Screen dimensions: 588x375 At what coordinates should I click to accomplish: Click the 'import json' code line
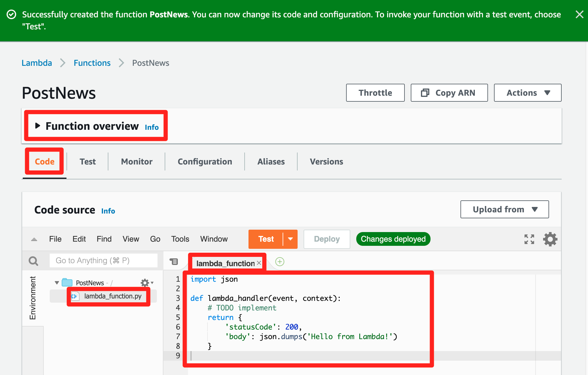[x=214, y=279]
